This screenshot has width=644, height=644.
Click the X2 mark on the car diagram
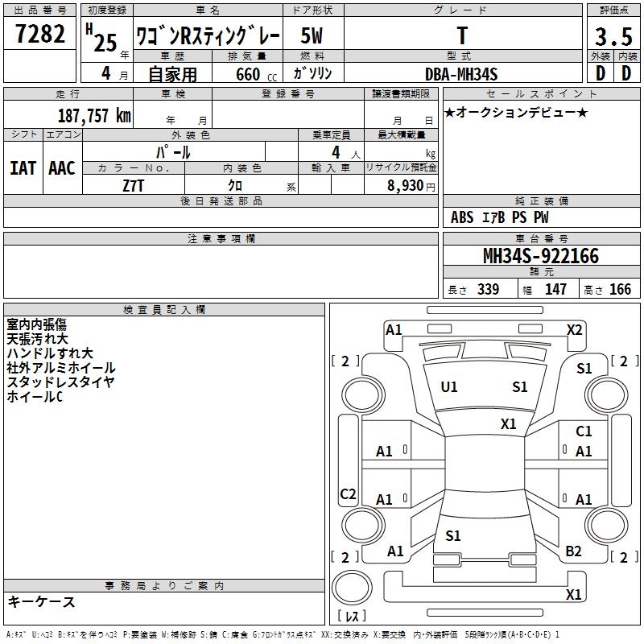click(574, 329)
